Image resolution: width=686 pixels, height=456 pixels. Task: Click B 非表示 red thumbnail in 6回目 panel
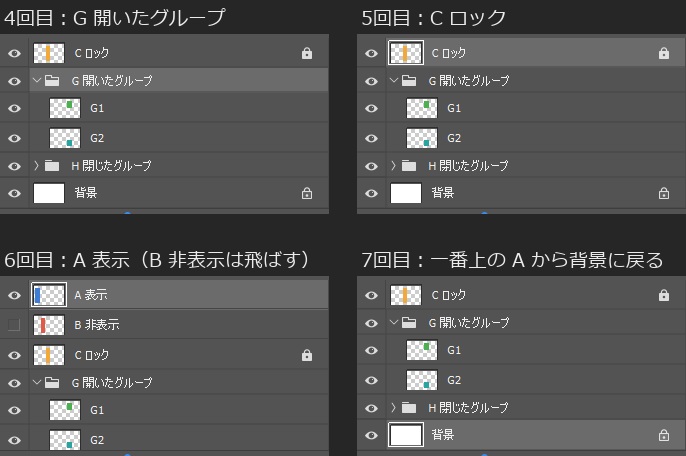[x=49, y=325]
